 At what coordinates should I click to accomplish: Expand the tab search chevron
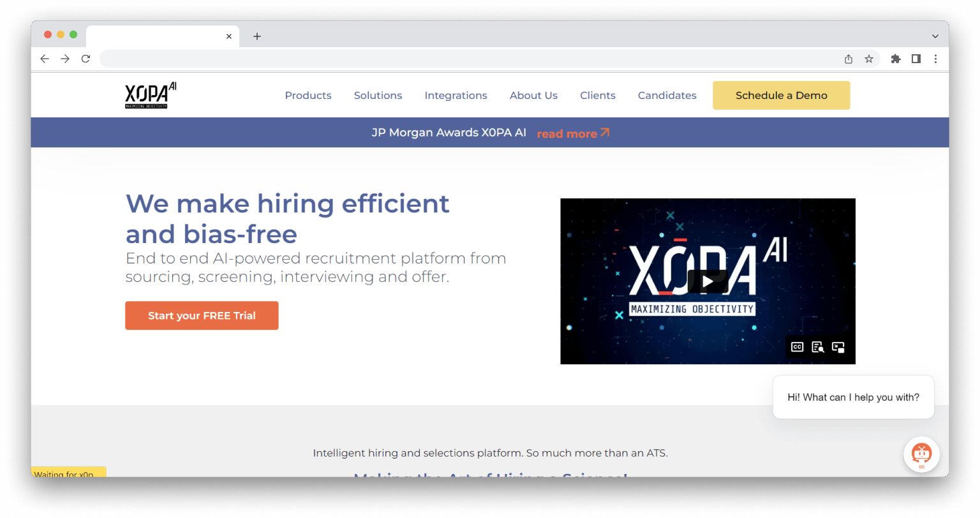tap(935, 36)
